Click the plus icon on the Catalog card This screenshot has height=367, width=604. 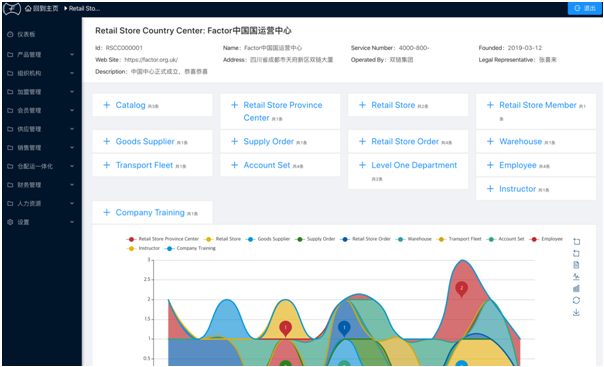point(107,105)
